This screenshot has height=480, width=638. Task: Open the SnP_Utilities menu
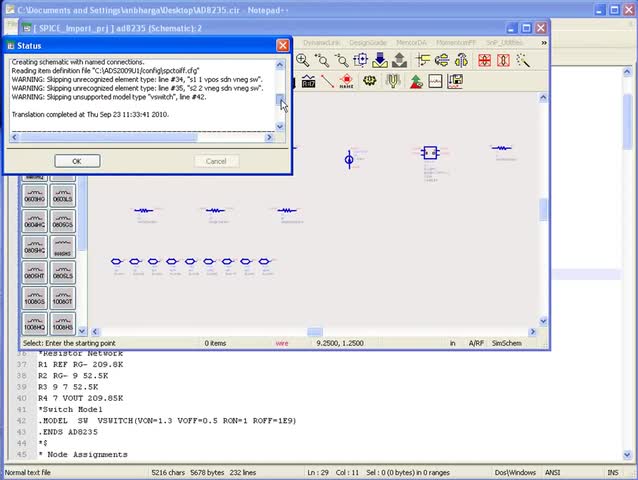(x=504, y=43)
